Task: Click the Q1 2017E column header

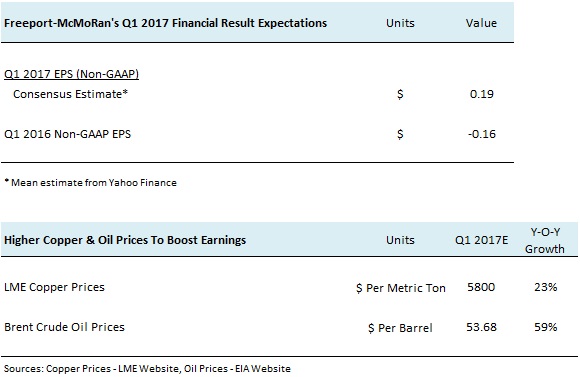Action: (x=481, y=240)
